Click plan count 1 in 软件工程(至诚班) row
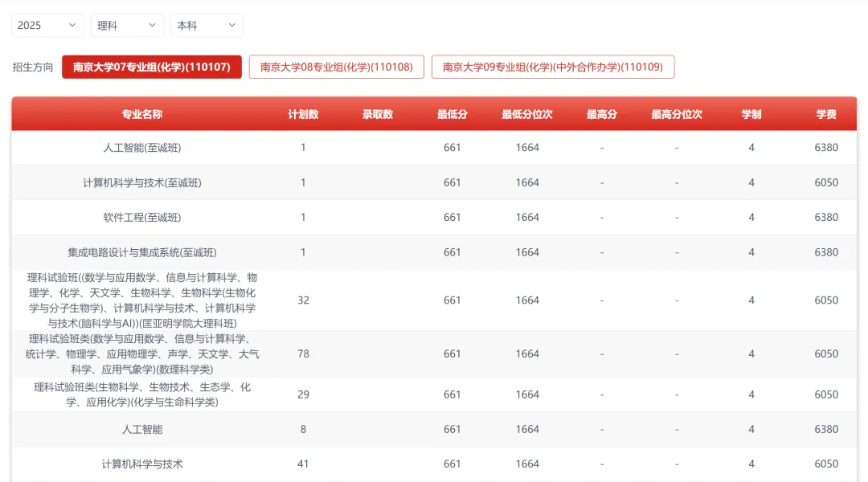 click(x=303, y=218)
